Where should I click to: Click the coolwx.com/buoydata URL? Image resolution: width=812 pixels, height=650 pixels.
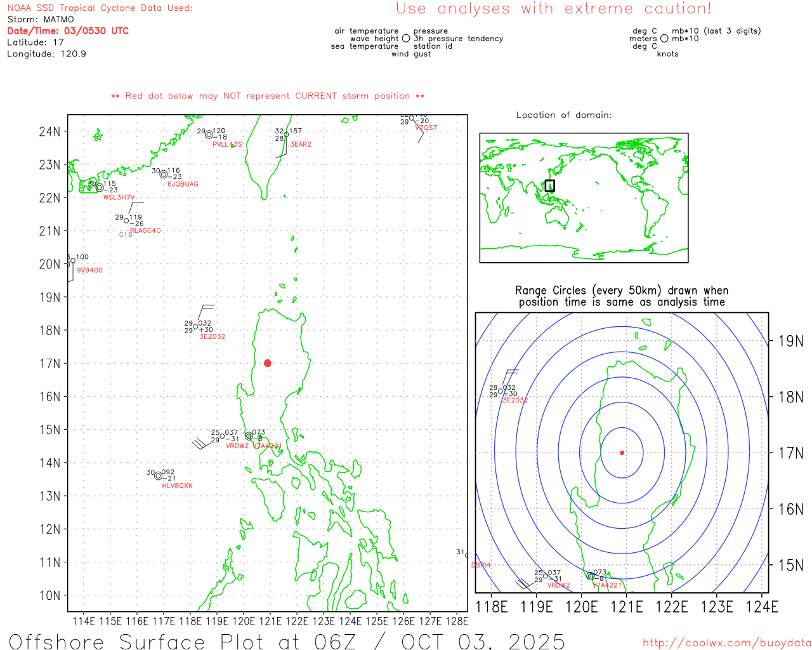[x=727, y=643]
